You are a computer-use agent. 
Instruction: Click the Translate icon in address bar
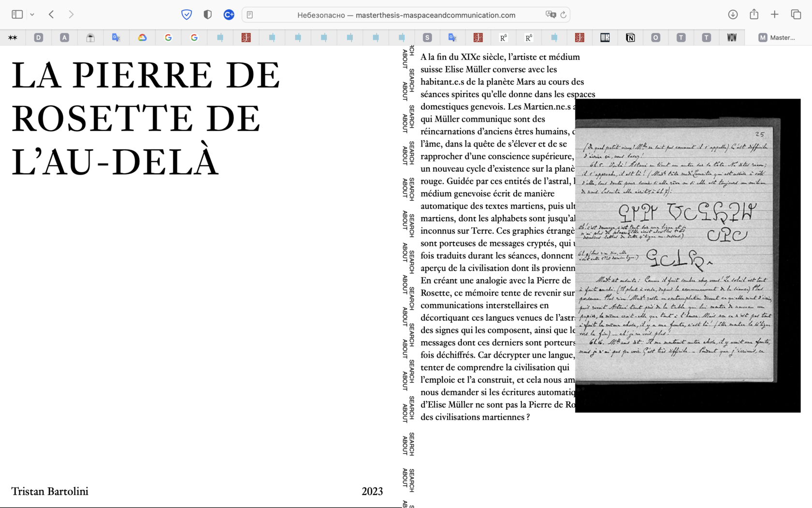pyautogui.click(x=551, y=15)
